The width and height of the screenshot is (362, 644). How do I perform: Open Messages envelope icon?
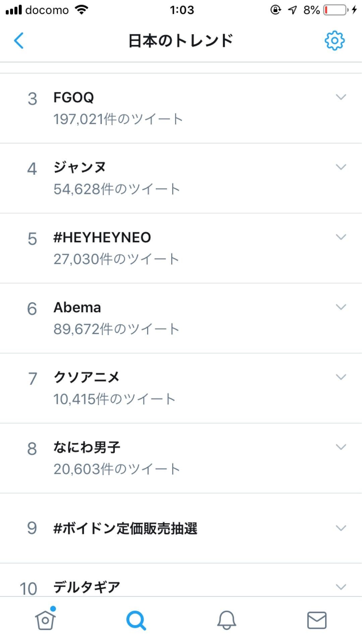click(x=317, y=620)
